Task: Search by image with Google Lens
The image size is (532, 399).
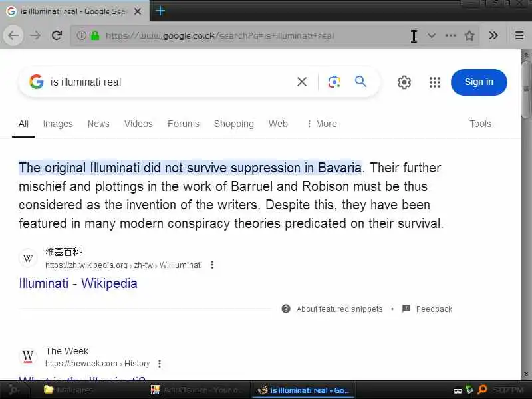Action: click(334, 82)
